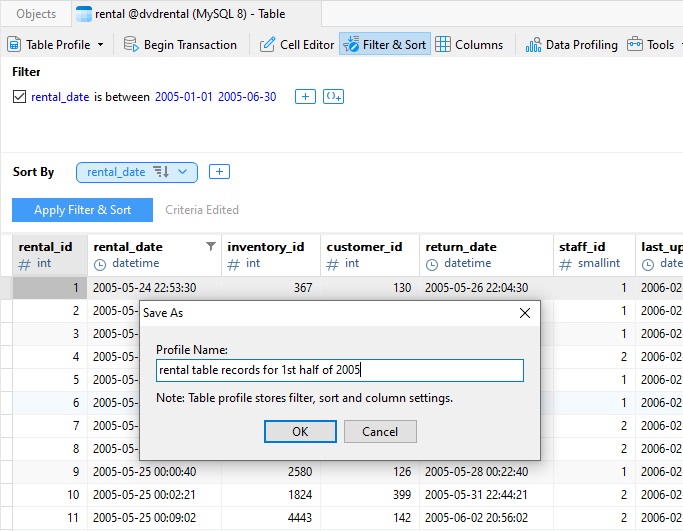Open the Cell Editor

click(297, 44)
